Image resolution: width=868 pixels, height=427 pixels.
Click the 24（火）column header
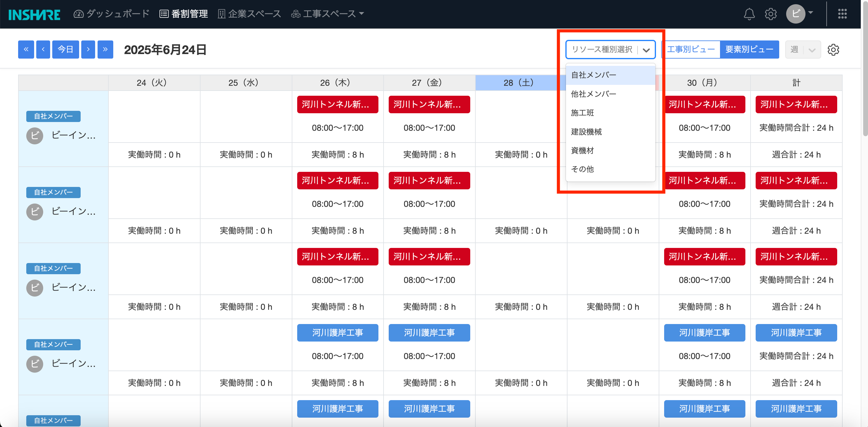[154, 83]
